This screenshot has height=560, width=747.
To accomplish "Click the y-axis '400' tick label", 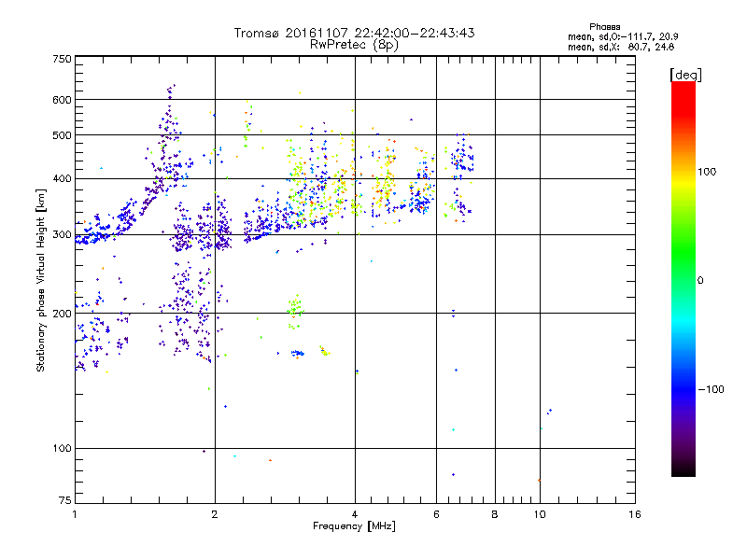I will pyautogui.click(x=62, y=178).
